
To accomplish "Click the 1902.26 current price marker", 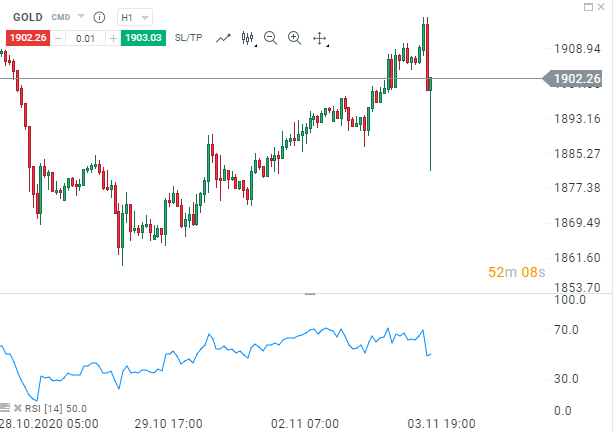I will [x=578, y=79].
